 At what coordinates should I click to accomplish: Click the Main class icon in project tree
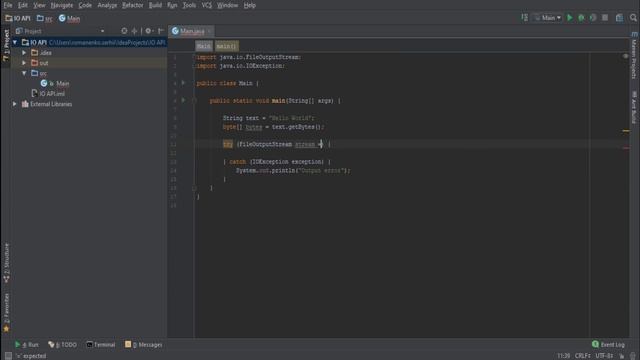[44, 83]
